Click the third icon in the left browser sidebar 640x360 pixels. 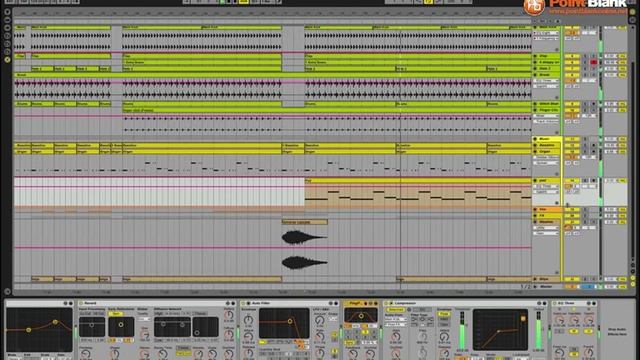pyautogui.click(x=7, y=28)
